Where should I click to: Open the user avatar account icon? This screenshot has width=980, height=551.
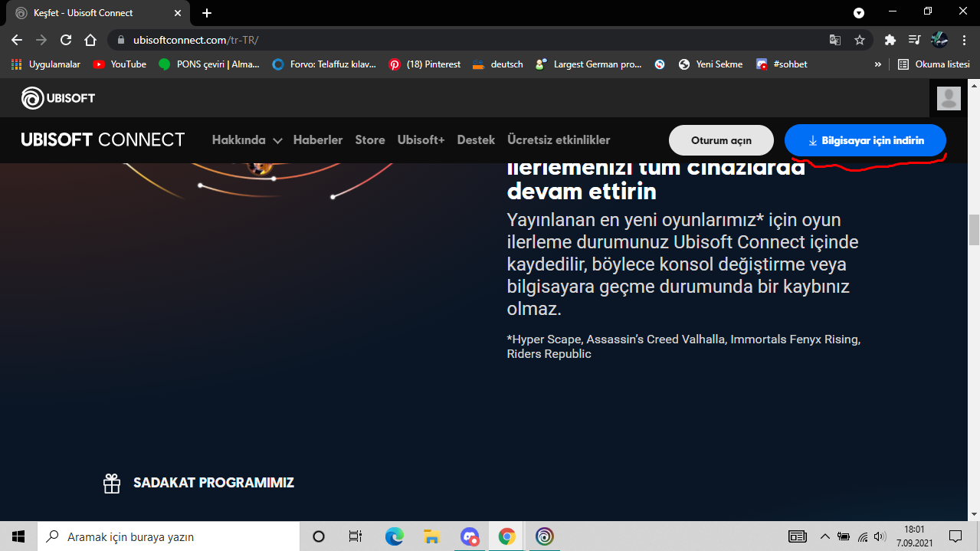click(x=949, y=98)
